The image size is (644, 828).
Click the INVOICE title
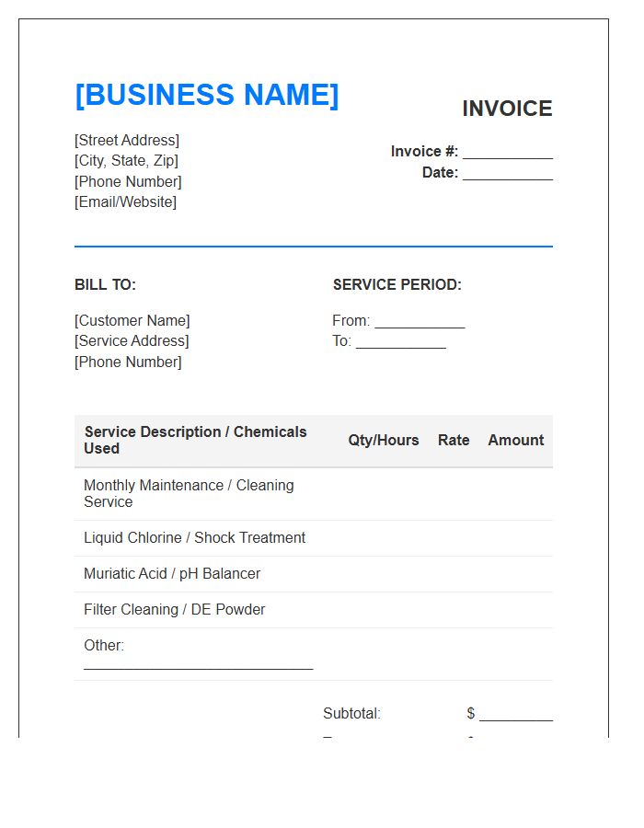507,109
